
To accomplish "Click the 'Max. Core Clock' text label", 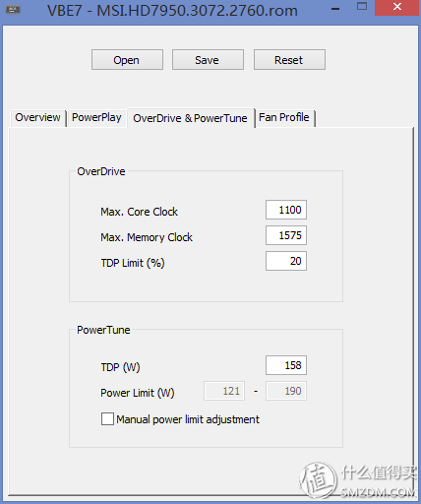I will 139,212.
